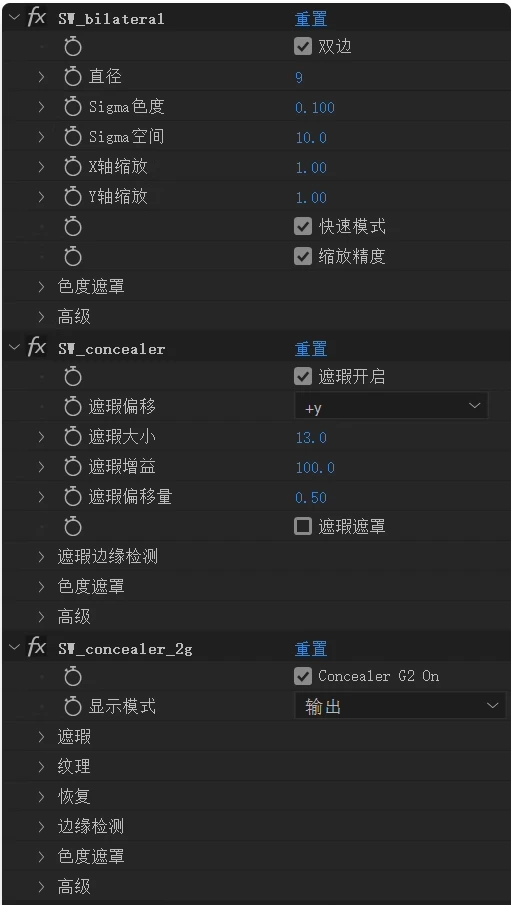Click stopwatch icon next to X轴缩放
This screenshot has height=905, width=511.
click(73, 167)
